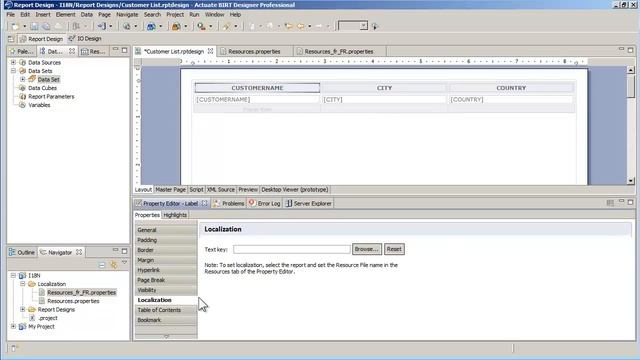Switch to the Resources_fr_FR.properties editor tab
The image size is (640, 360).
(338, 51)
